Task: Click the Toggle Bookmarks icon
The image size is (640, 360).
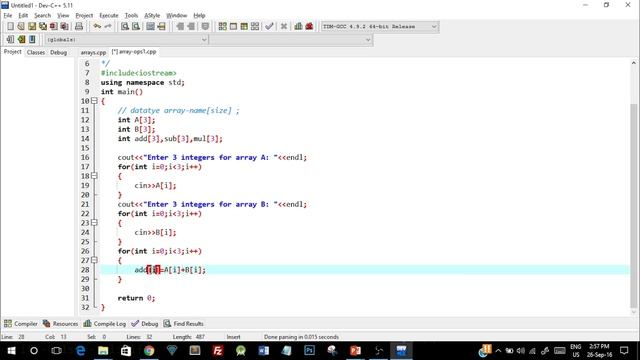Action: pyautogui.click(x=21, y=40)
